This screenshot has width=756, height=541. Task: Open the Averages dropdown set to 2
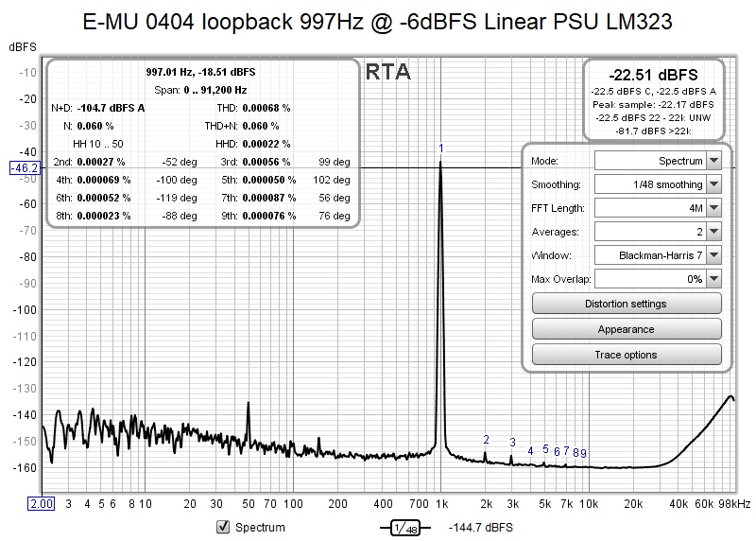coord(658,232)
